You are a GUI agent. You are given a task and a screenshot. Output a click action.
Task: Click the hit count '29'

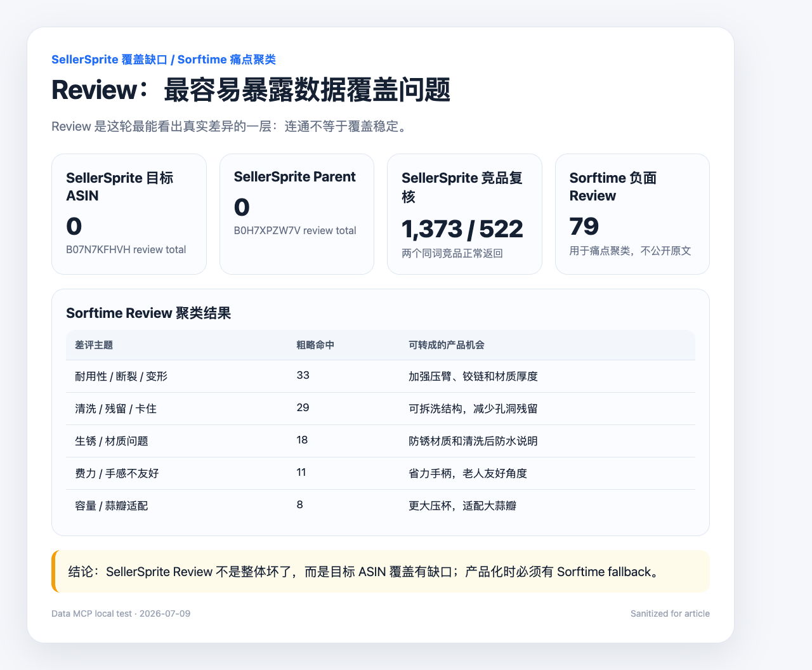pos(303,407)
